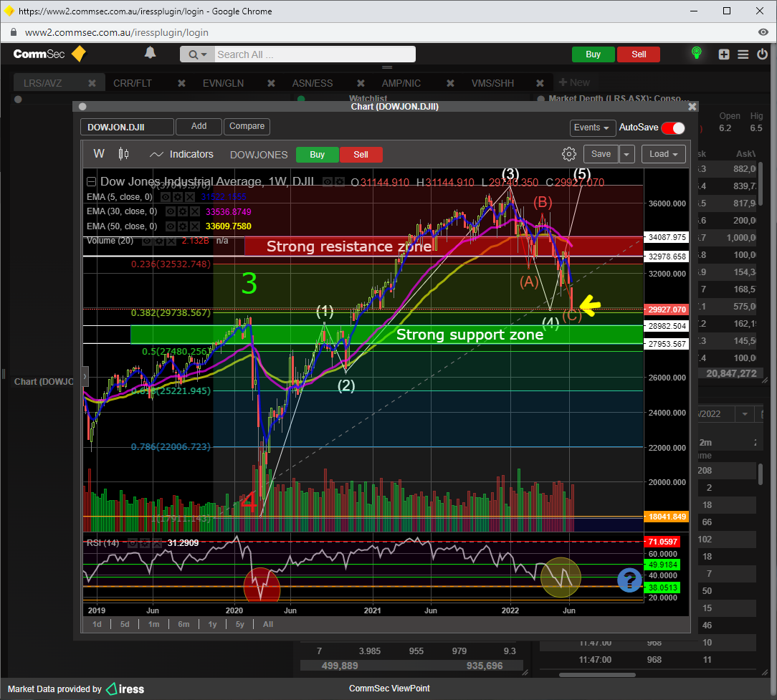Toggle visibility of the EMA (5, close, 0) indicator
Screen dimensions: 777x700
(166, 197)
